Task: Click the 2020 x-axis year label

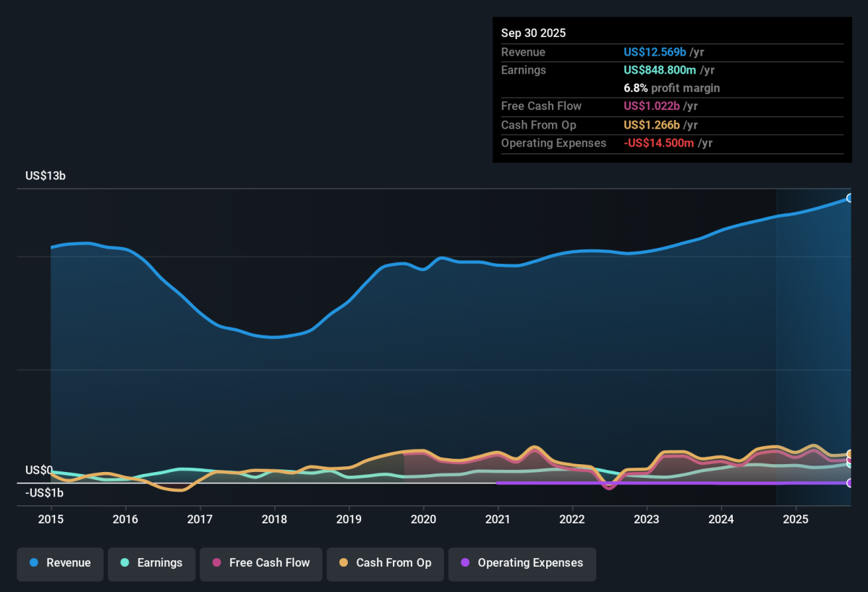Action: [x=423, y=519]
